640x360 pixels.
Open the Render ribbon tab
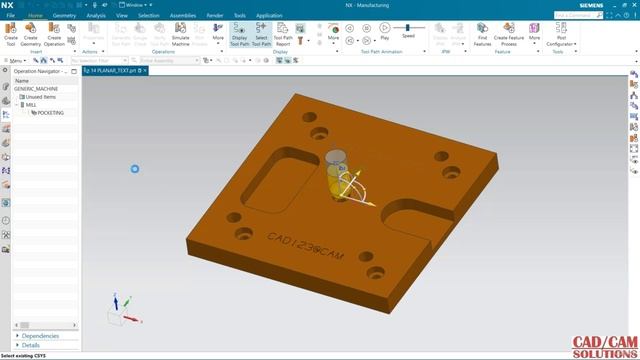215,16
